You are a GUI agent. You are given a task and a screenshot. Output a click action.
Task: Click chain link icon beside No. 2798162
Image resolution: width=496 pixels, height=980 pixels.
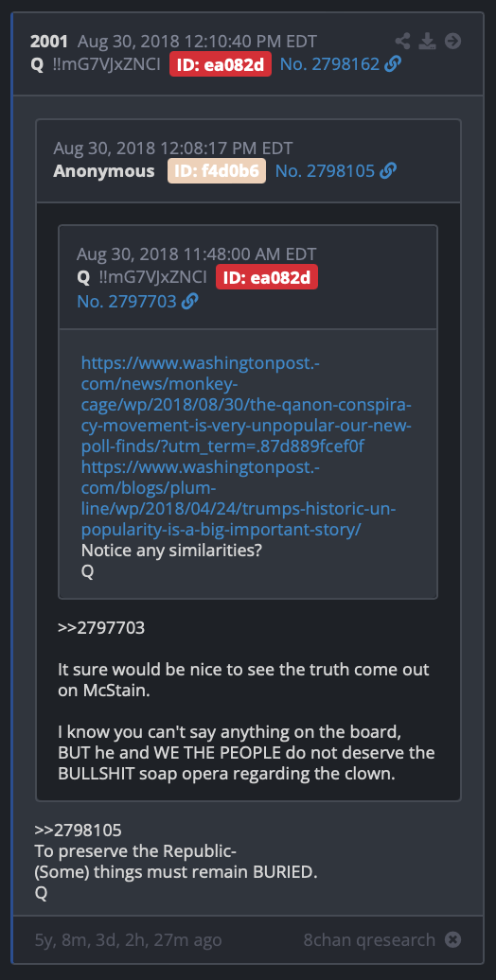click(x=393, y=64)
